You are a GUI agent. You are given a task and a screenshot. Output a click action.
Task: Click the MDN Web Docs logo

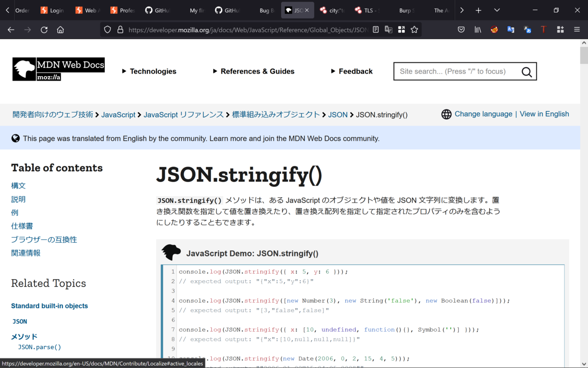(x=58, y=69)
